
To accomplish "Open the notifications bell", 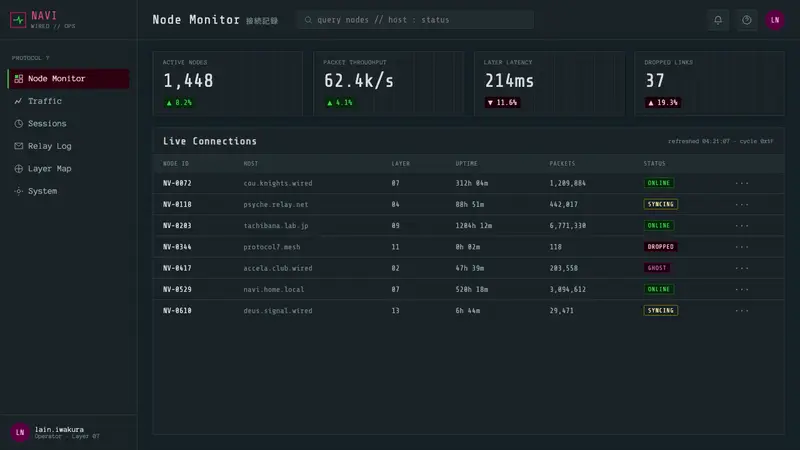I will (718, 20).
